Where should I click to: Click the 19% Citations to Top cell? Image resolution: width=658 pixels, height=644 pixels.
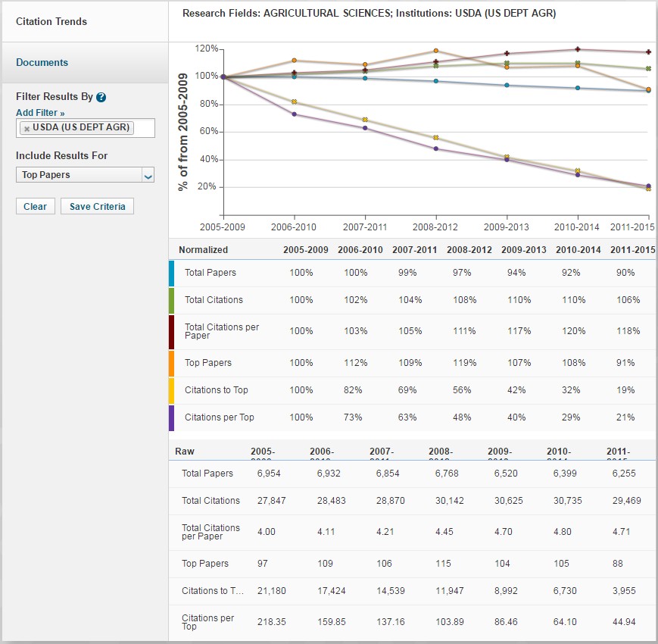pos(625,390)
